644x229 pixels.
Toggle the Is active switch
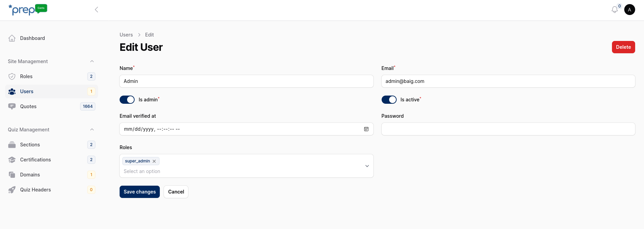click(389, 100)
